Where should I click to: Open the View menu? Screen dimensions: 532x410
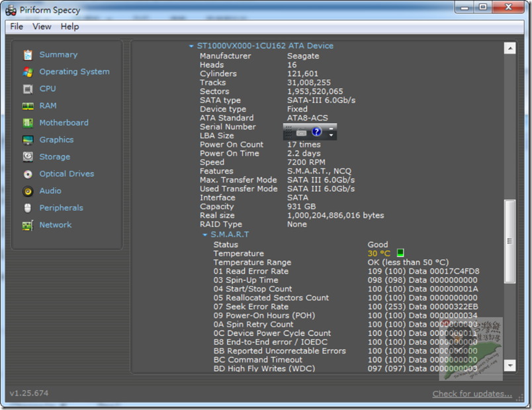42,26
